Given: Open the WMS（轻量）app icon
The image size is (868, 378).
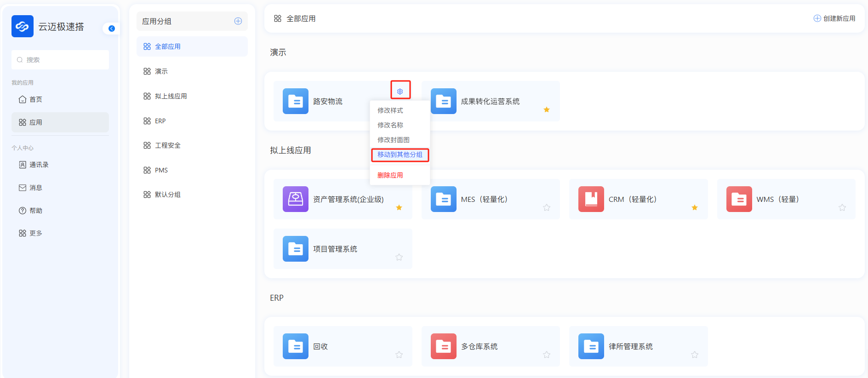Looking at the screenshot, I should pos(739,199).
